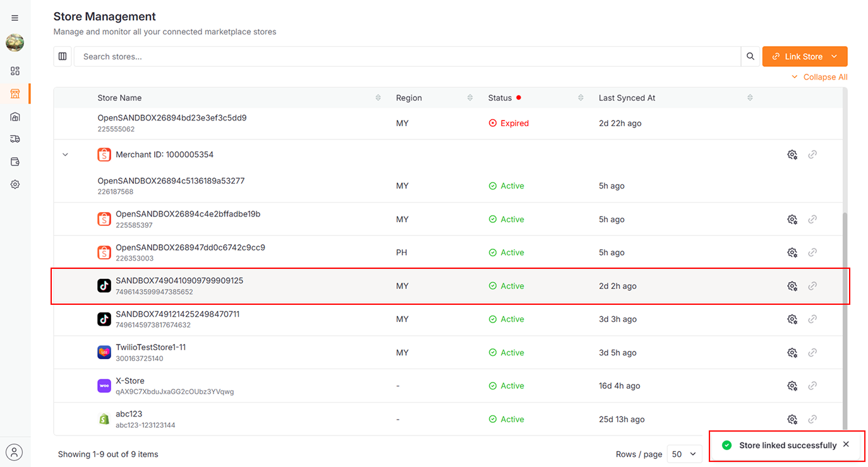This screenshot has height=467, width=868.
Task: Open the hamburger menu in the sidebar
Action: (x=15, y=18)
